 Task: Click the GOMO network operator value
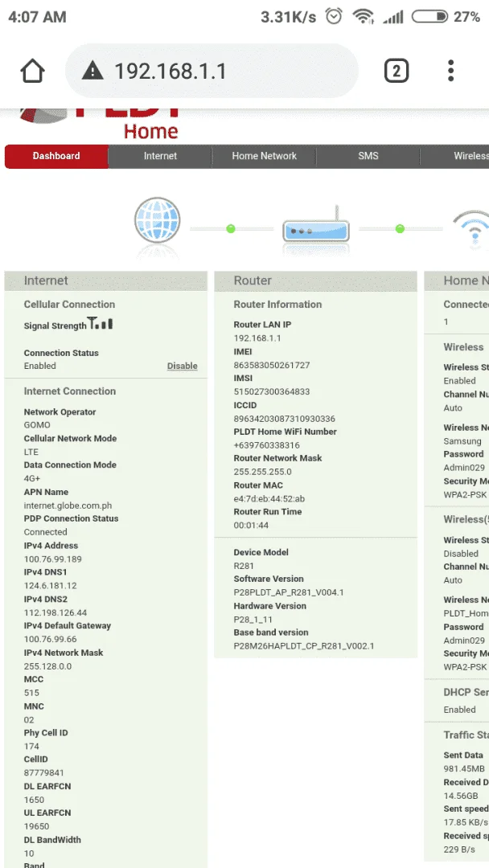[37, 425]
